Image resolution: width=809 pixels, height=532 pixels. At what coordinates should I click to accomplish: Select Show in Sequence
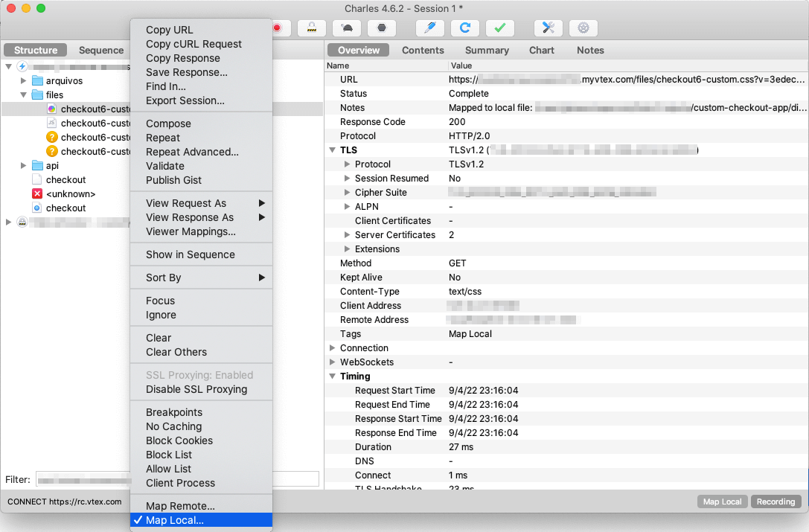pyautogui.click(x=201, y=254)
